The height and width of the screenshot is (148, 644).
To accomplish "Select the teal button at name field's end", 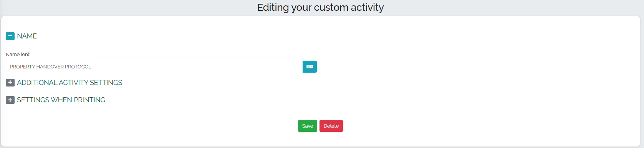I will 310,67.
